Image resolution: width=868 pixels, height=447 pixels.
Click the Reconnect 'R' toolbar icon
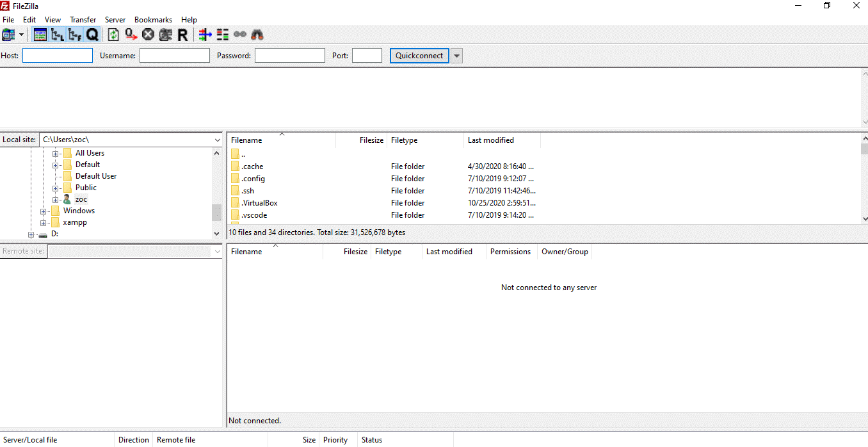182,35
